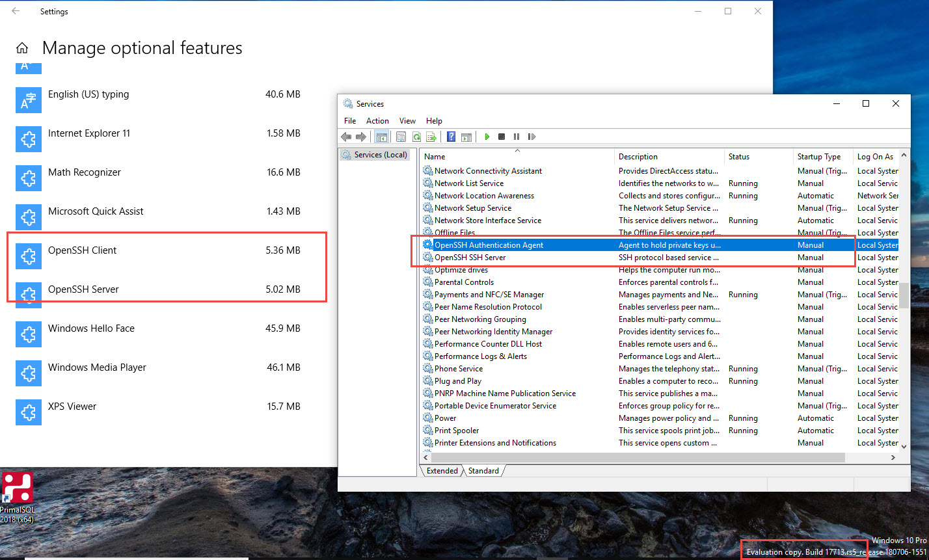The width and height of the screenshot is (929, 560).
Task: Sort by the Status column header
Action: tap(759, 157)
